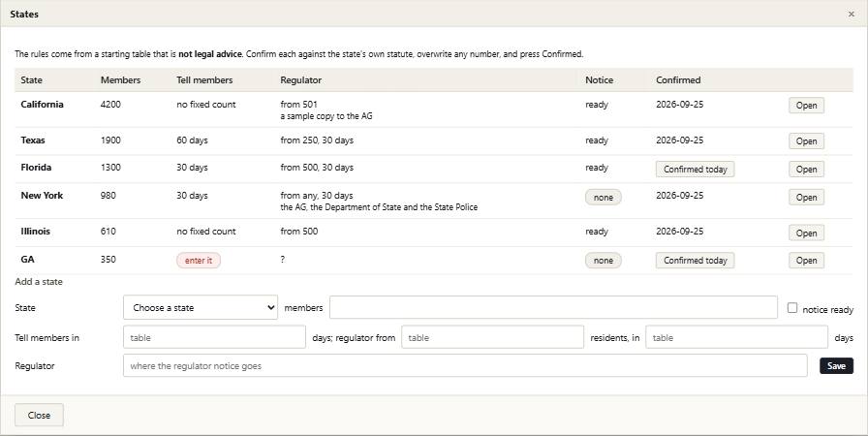The height and width of the screenshot is (436, 868).
Task: Open the Florida row
Action: [806, 169]
